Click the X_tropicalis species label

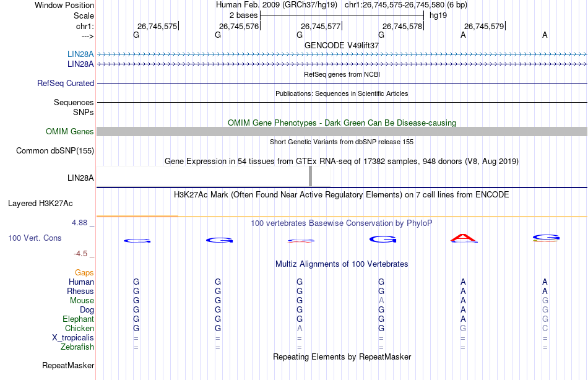click(73, 338)
